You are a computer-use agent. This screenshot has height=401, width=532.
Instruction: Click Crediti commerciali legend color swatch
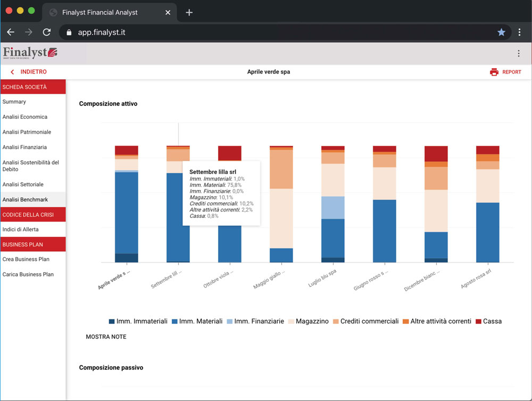pos(336,322)
